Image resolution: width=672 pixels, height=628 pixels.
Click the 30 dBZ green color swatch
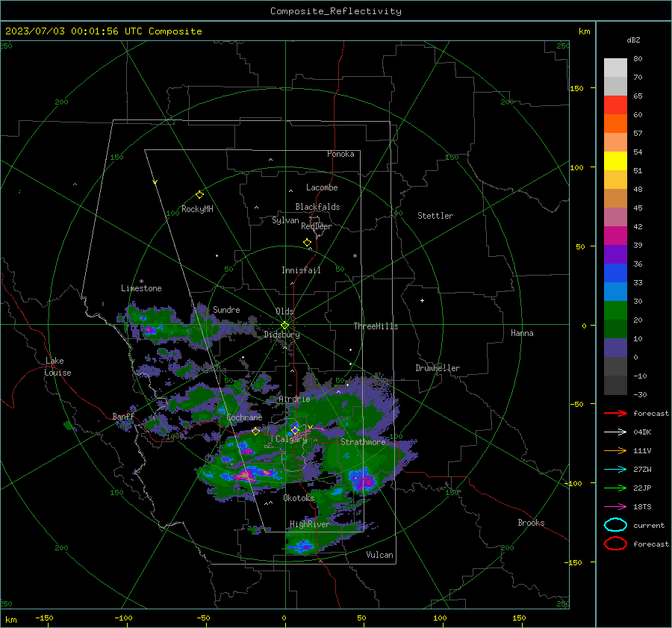tap(615, 310)
